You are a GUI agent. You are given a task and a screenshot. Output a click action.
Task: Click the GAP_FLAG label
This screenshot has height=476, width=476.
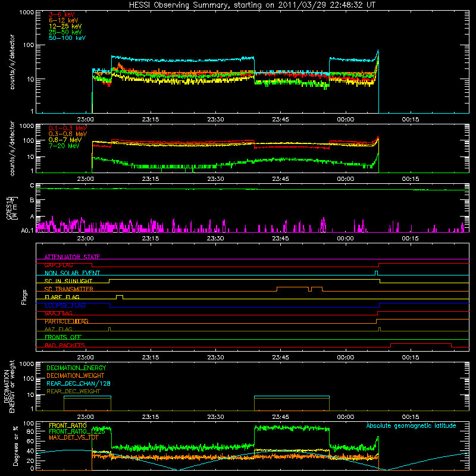click(58, 265)
